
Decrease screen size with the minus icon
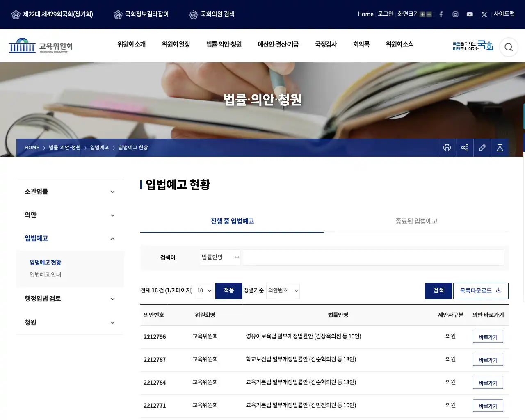pyautogui.click(x=429, y=14)
